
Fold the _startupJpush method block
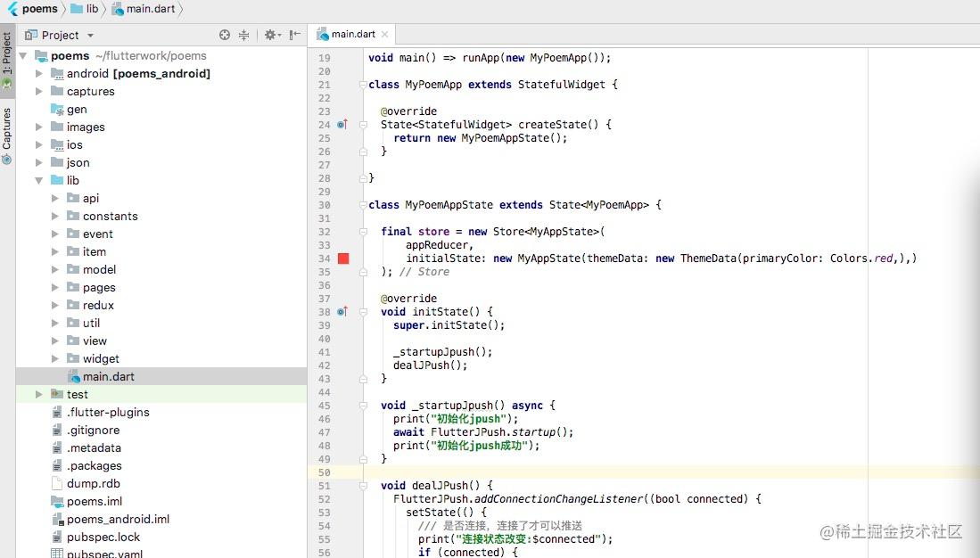pyautogui.click(x=363, y=405)
